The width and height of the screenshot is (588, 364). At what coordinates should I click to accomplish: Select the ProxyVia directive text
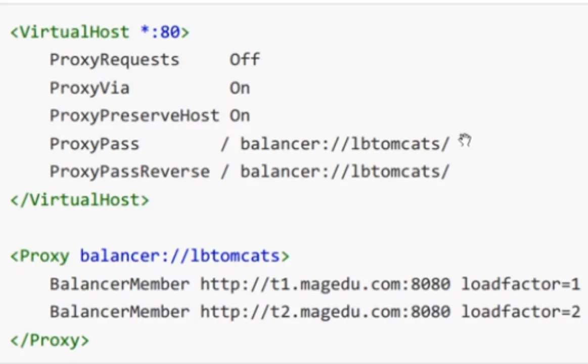coord(89,88)
